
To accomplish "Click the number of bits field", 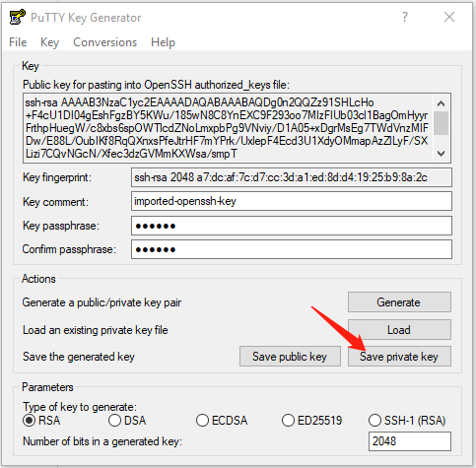I will coord(410,441).
